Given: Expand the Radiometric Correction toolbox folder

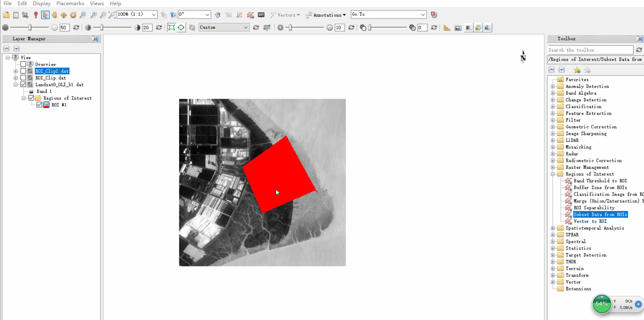Looking at the screenshot, I should click(x=553, y=161).
